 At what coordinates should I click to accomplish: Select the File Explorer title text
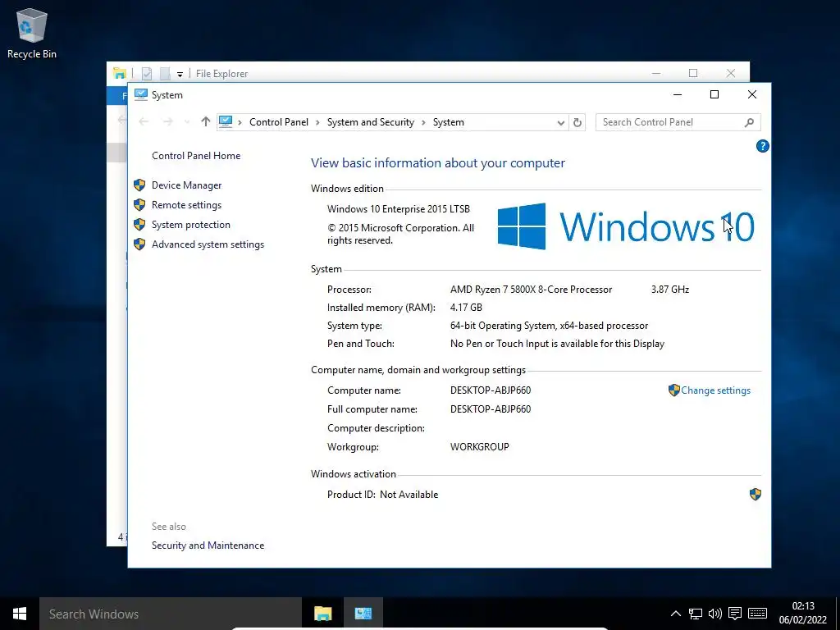(x=221, y=74)
